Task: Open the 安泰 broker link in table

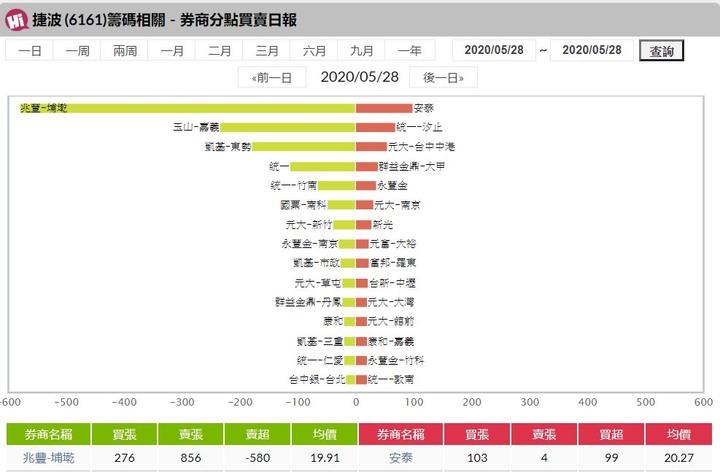Action: click(400, 458)
